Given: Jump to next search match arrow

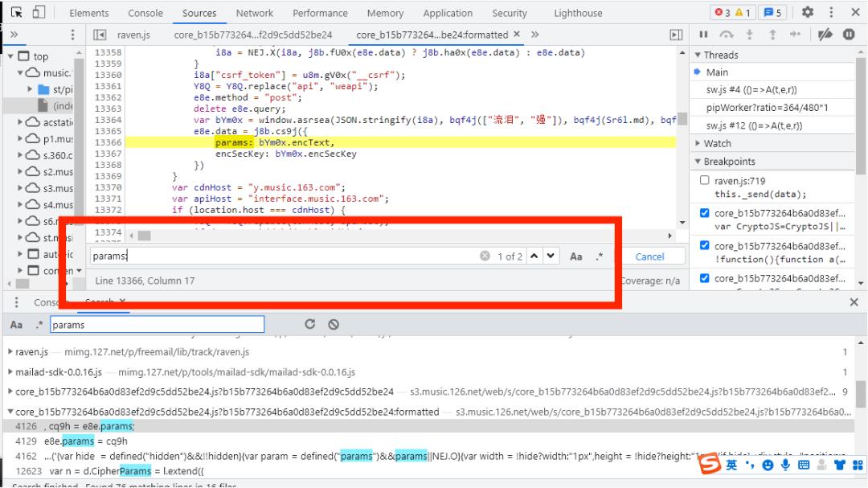Looking at the screenshot, I should 551,256.
